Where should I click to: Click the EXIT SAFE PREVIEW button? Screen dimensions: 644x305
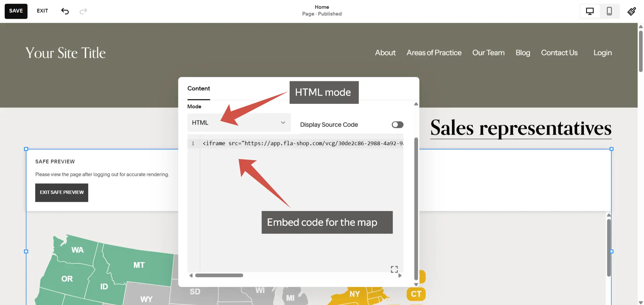[x=62, y=192]
